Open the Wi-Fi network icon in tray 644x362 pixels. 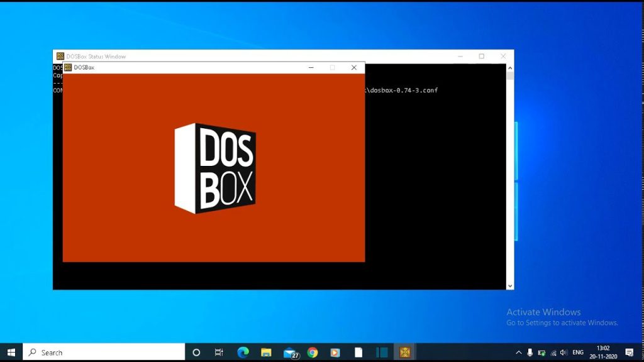click(553, 353)
